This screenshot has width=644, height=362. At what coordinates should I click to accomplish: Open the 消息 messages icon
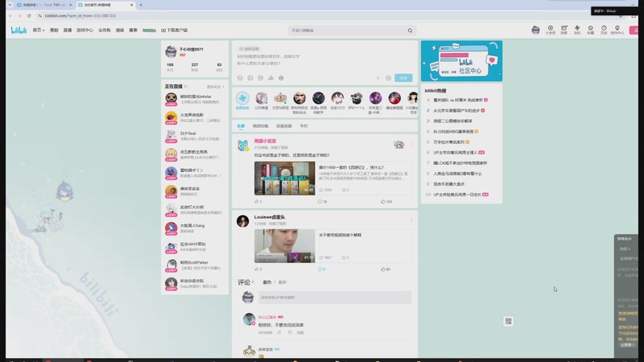(564, 30)
